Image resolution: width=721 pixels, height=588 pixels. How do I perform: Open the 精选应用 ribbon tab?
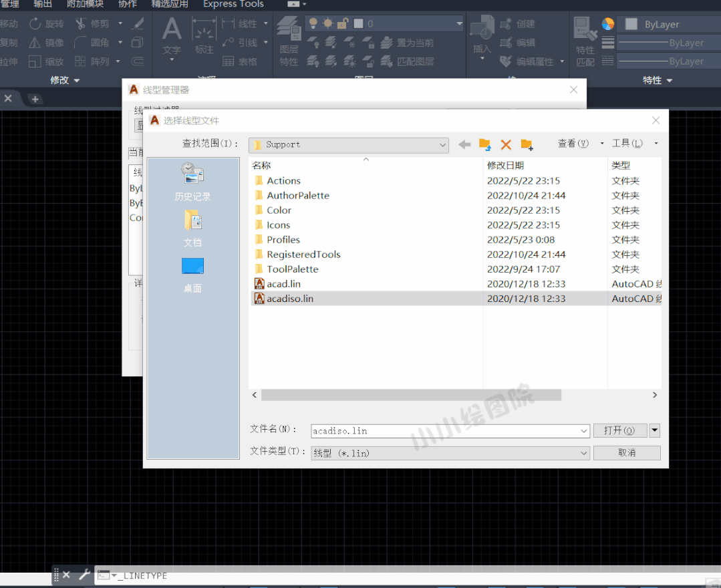tap(170, 4)
